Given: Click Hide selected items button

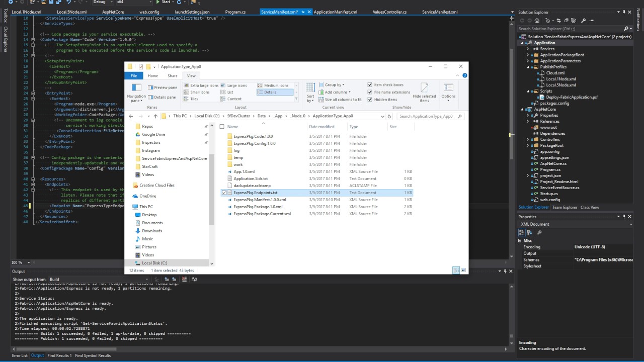Looking at the screenshot, I should (424, 93).
